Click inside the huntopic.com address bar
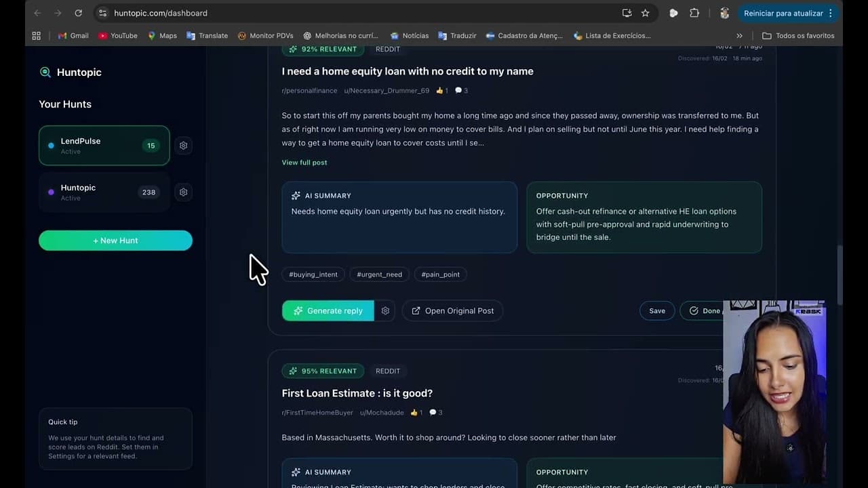 (160, 13)
